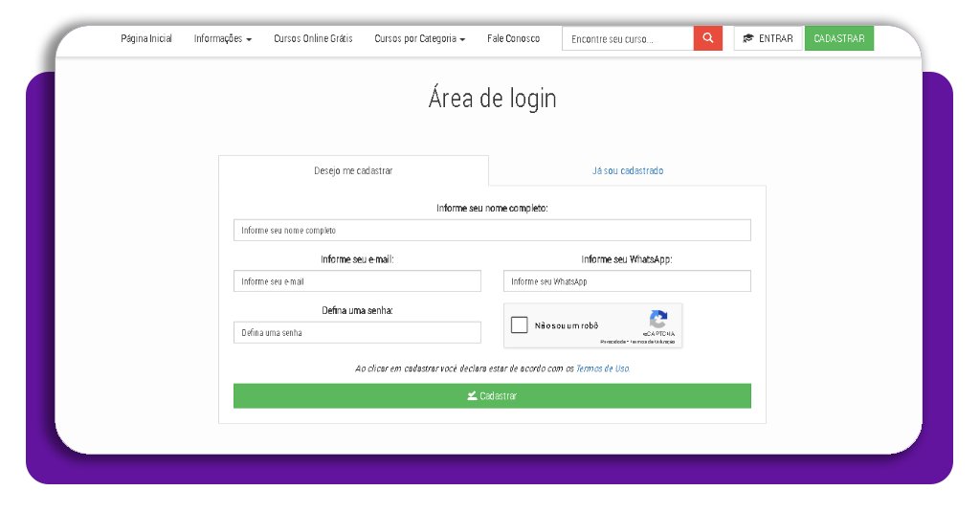Click the e-mail input field
Image resolution: width=980 pixels, height=513 pixels.
[357, 281]
